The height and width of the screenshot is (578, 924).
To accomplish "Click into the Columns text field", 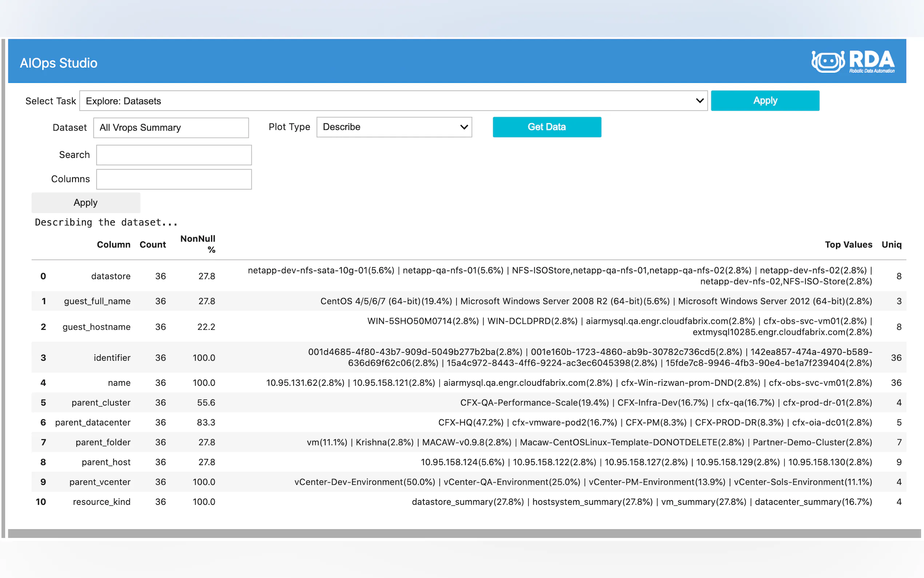I will [x=174, y=179].
